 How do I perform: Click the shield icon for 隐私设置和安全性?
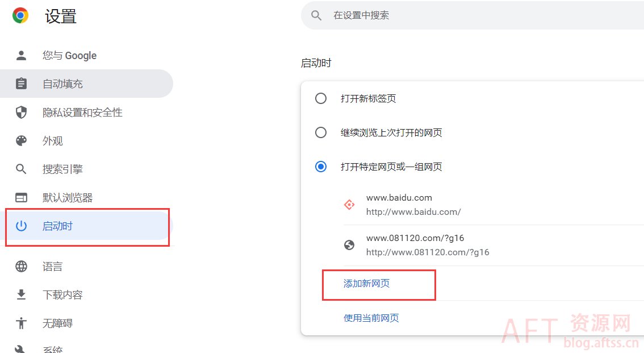point(21,113)
